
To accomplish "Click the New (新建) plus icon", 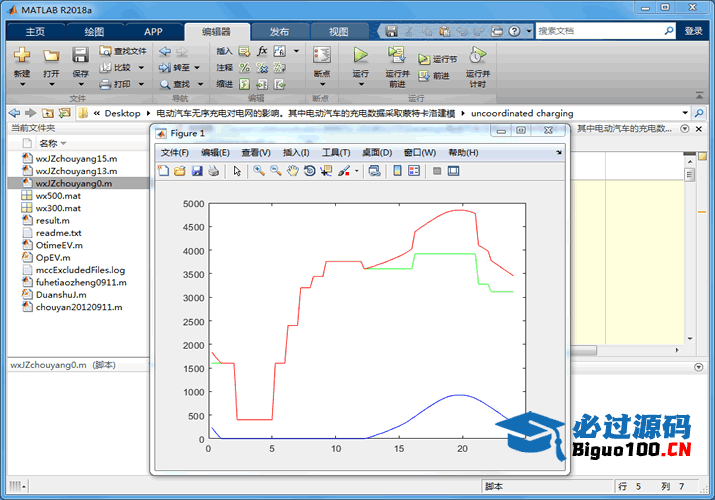I will tap(22, 55).
